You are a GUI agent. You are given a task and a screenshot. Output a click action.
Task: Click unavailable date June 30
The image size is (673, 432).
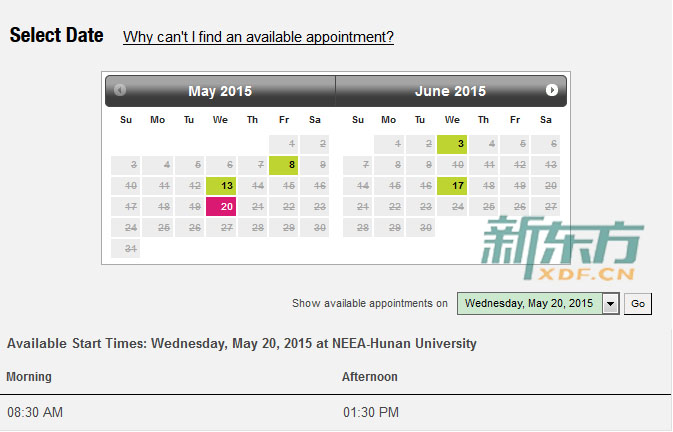[x=421, y=227]
